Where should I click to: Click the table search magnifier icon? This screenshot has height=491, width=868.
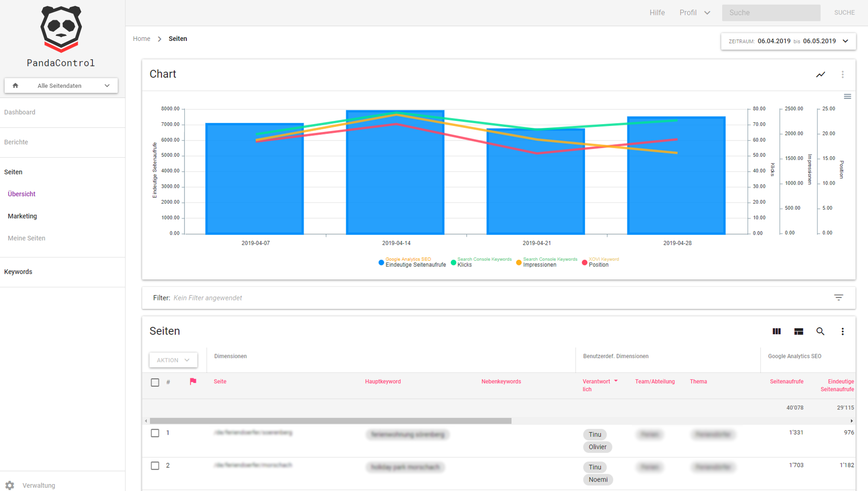click(821, 331)
